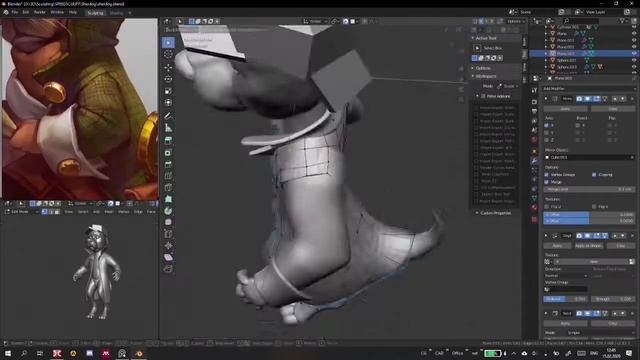Toggle Mirror modifier render camera visibility

(x=579, y=99)
